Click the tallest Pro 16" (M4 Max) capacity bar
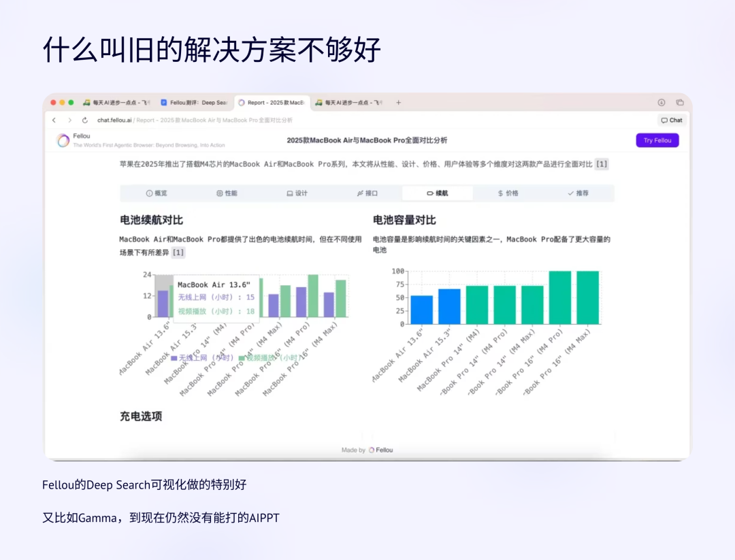 coord(587,297)
